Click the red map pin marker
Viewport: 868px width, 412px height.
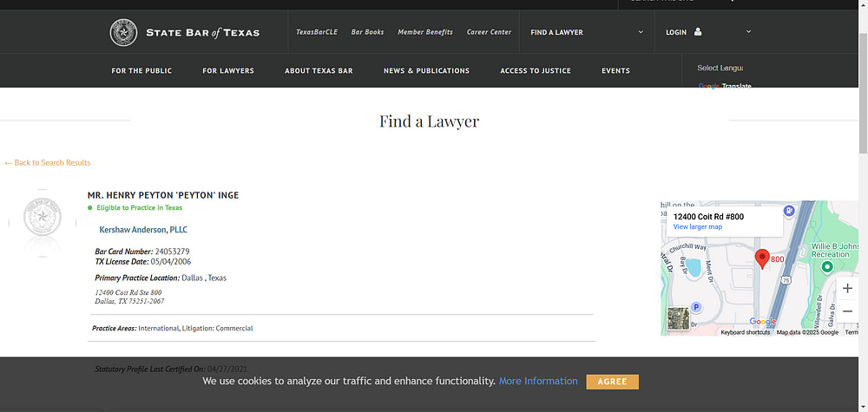(x=762, y=258)
